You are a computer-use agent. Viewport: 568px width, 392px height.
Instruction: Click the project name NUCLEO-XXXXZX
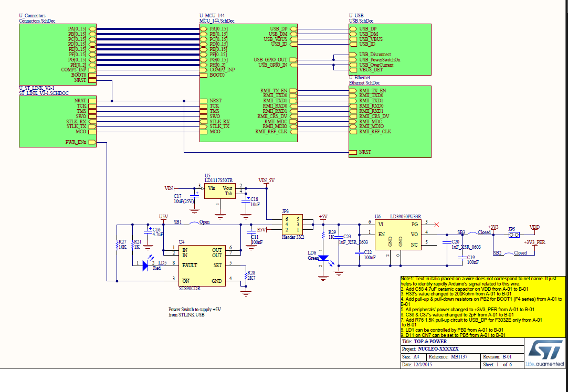(438, 349)
